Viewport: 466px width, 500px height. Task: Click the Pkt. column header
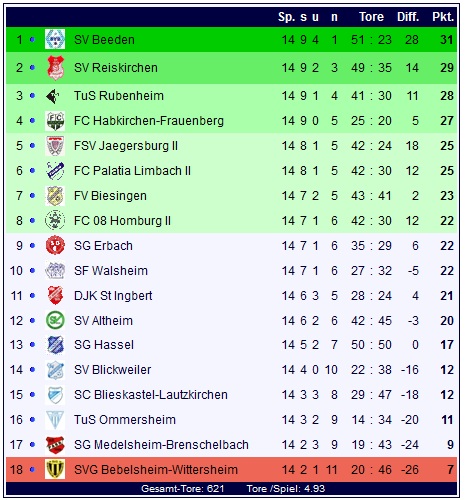(x=443, y=17)
